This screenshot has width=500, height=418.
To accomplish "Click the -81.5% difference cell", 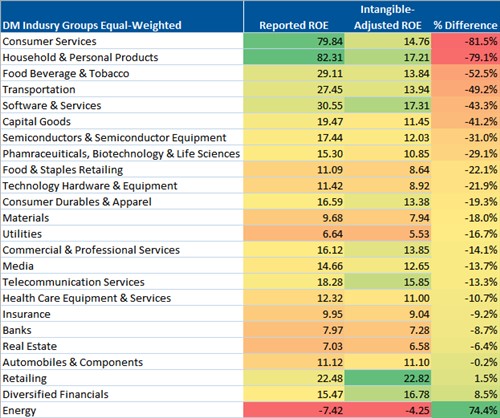I will pyautogui.click(x=465, y=41).
